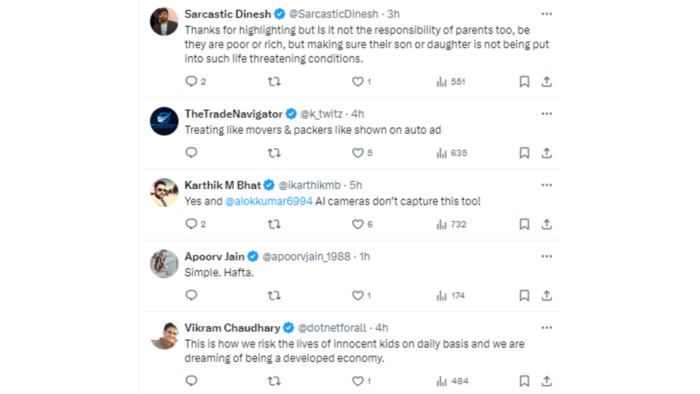Open more options menu on Karthik's tweet
Viewport: 700px width, 394px height.
pos(546,185)
